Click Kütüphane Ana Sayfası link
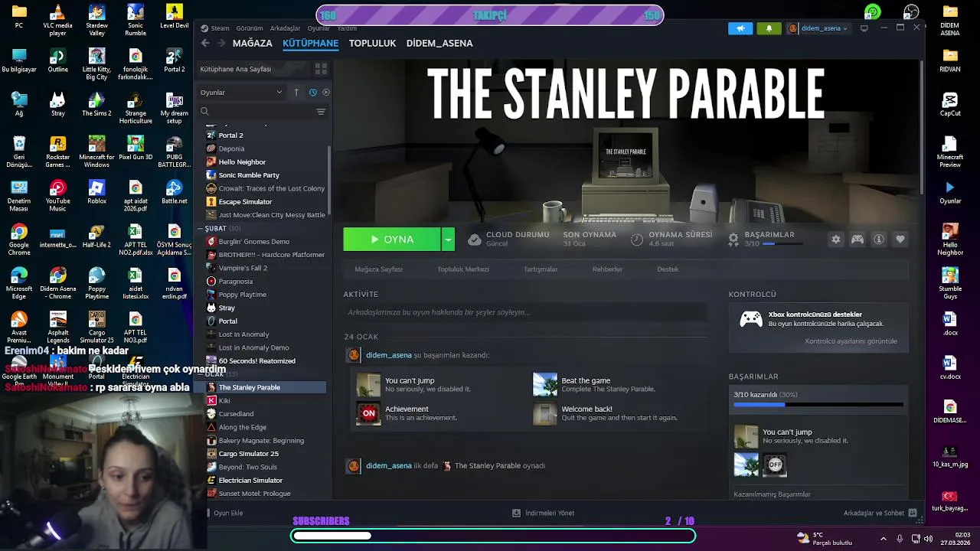980x551 pixels. pyautogui.click(x=236, y=69)
